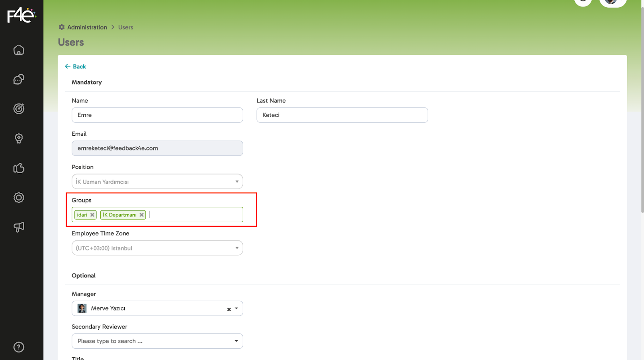Remove the idari group tag

click(93, 215)
